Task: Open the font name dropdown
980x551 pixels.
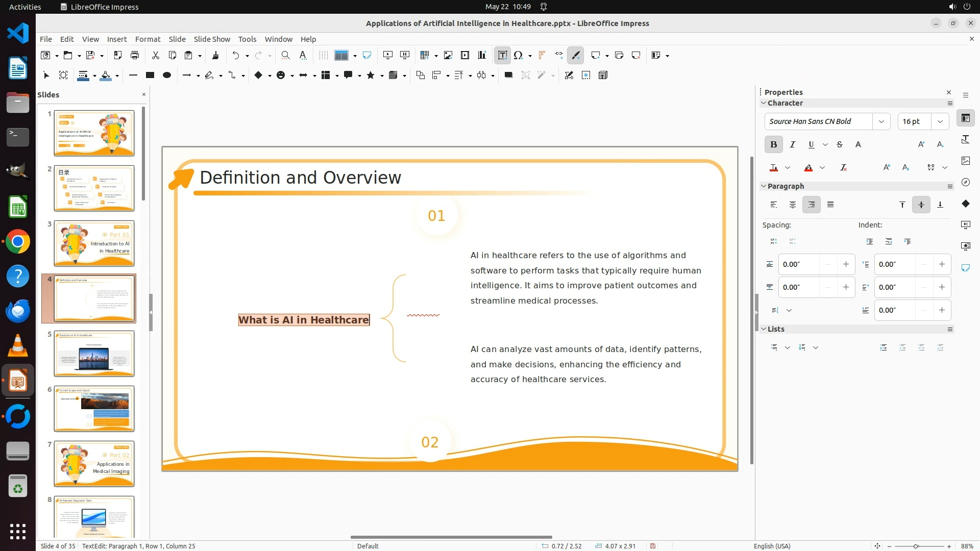Action: click(x=881, y=121)
